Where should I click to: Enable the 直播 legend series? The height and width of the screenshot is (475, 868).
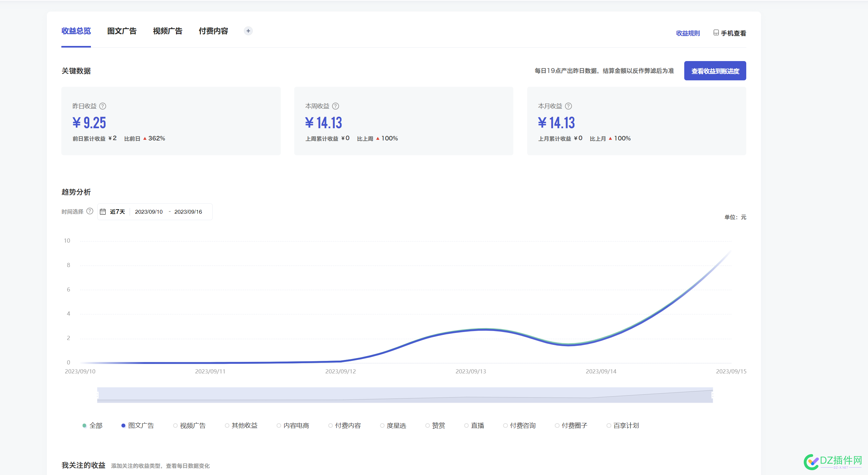474,426
